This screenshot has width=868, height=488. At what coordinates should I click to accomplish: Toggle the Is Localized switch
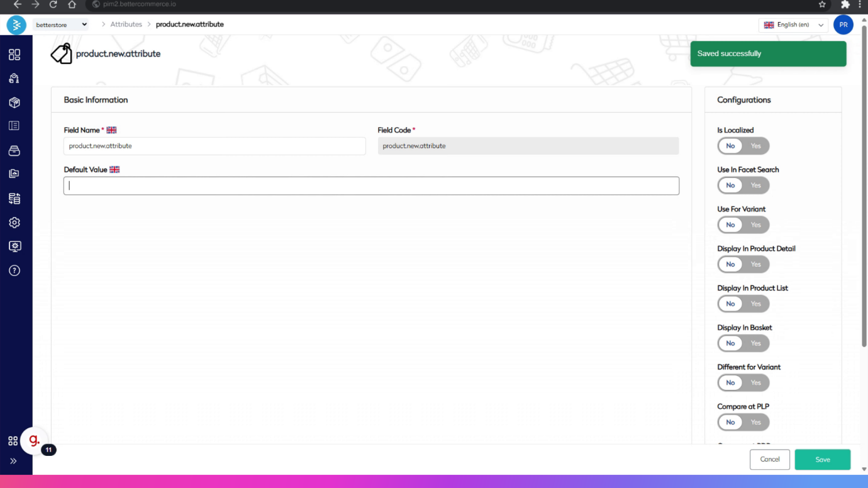[x=743, y=146]
